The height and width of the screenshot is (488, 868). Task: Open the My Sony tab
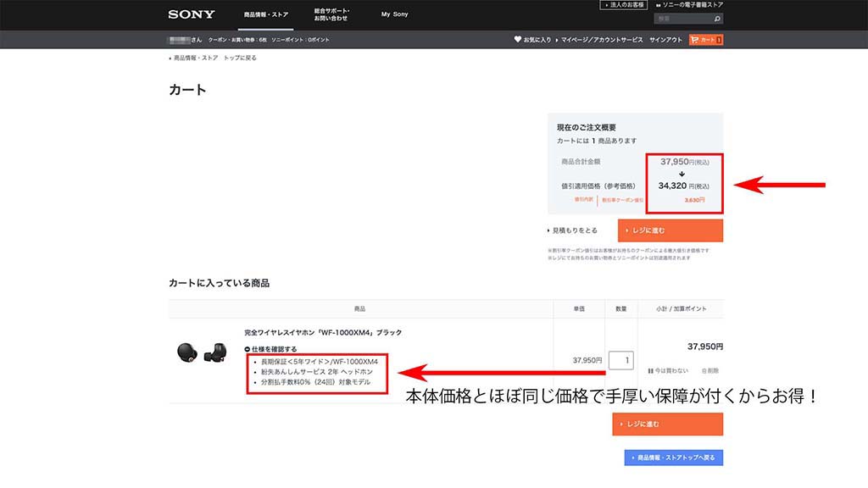pyautogui.click(x=395, y=14)
